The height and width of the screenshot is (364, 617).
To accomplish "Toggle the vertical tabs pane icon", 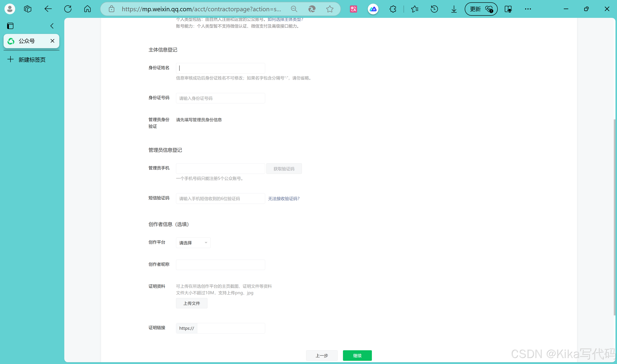I will coord(10,26).
